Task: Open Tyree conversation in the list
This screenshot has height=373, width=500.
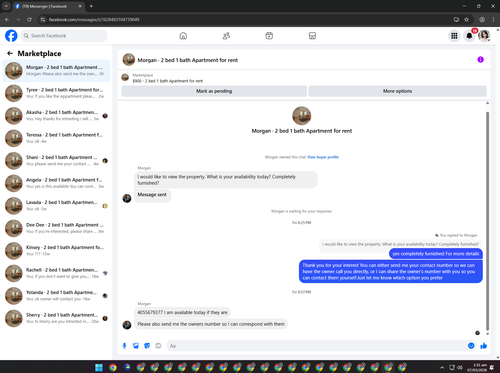Action: 56,93
